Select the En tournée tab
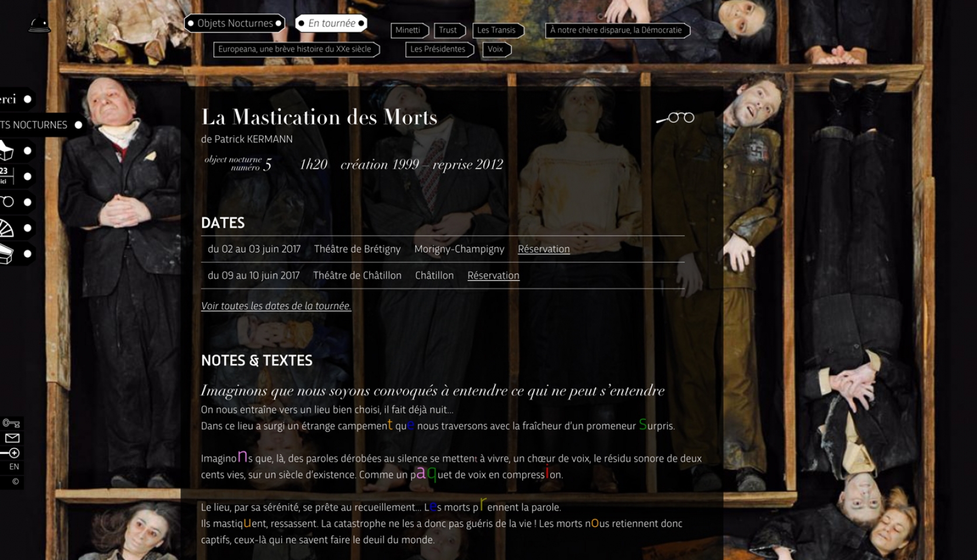This screenshot has width=977, height=560. tap(332, 23)
